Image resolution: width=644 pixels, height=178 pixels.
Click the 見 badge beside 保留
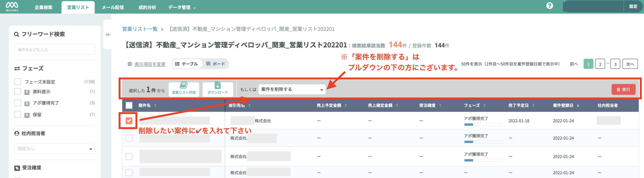(27, 115)
